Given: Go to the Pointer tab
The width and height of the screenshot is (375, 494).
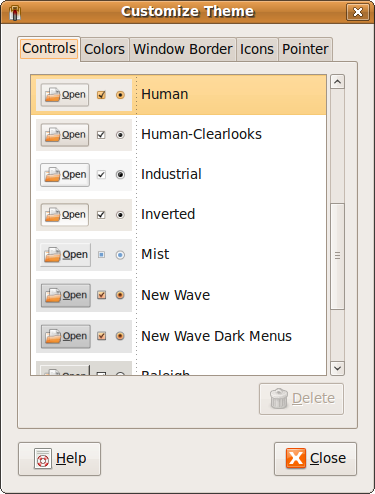Looking at the screenshot, I should point(305,49).
